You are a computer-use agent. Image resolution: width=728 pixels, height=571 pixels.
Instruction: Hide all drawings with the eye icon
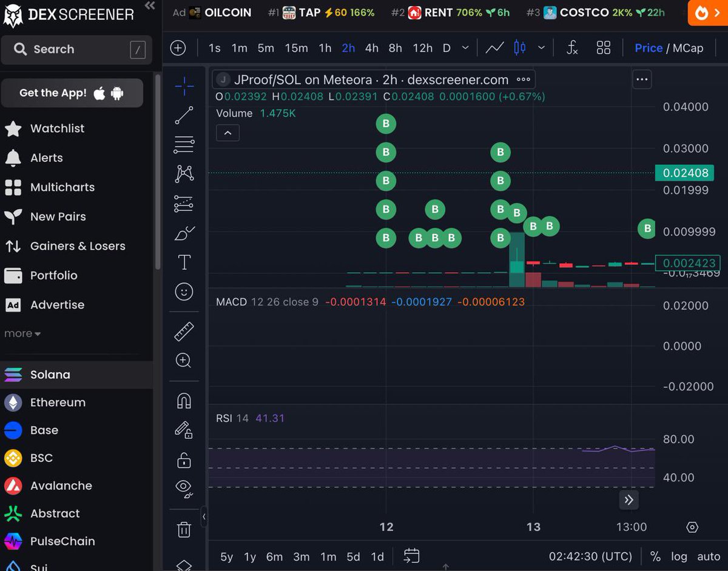(x=184, y=487)
